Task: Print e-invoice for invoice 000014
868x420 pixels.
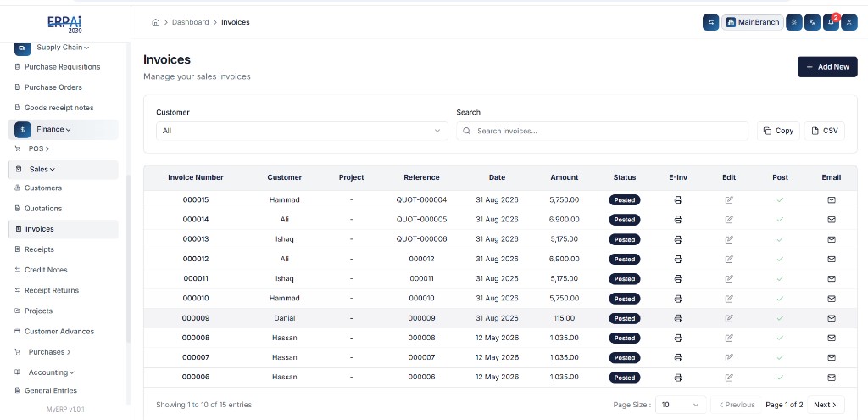Action: pyautogui.click(x=678, y=220)
